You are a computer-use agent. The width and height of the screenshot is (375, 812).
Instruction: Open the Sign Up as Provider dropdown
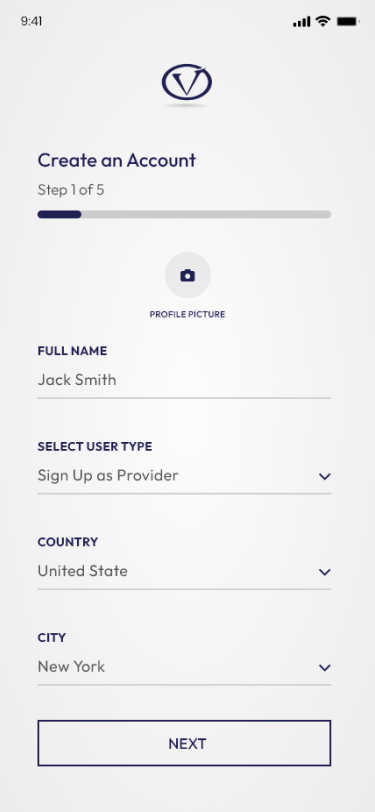coord(184,476)
